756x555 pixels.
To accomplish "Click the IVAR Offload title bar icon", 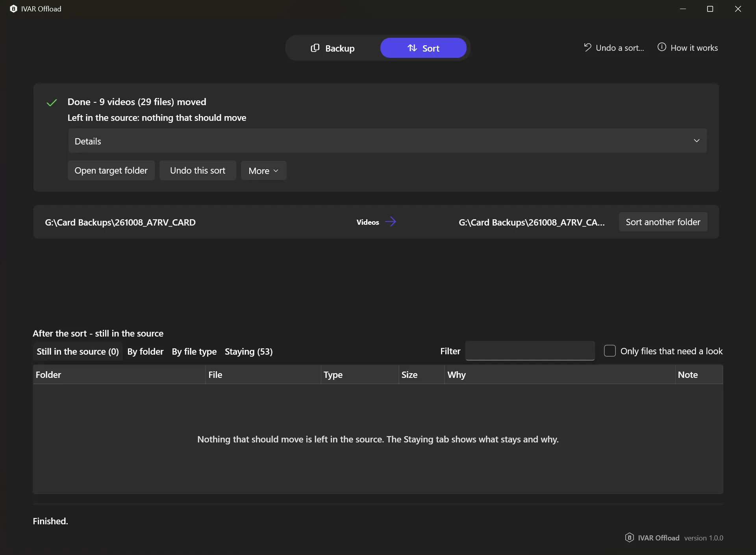I will [x=13, y=9].
